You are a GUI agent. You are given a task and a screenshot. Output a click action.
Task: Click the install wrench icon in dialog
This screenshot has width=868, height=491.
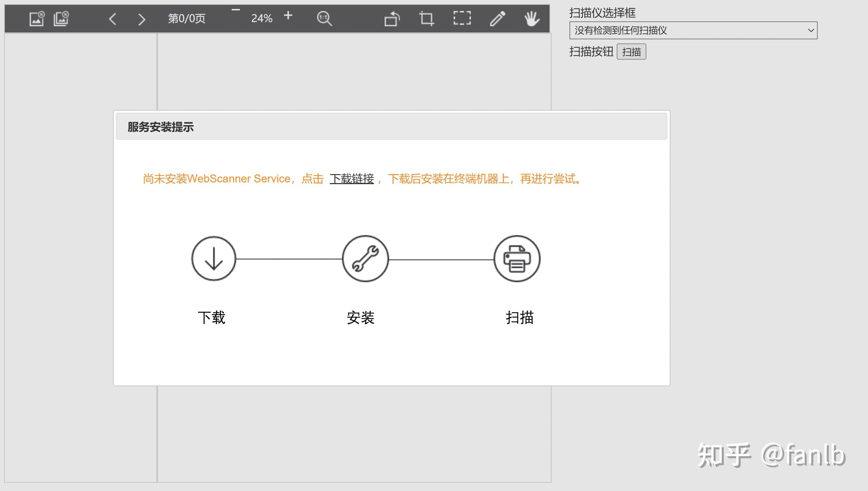[x=365, y=259]
